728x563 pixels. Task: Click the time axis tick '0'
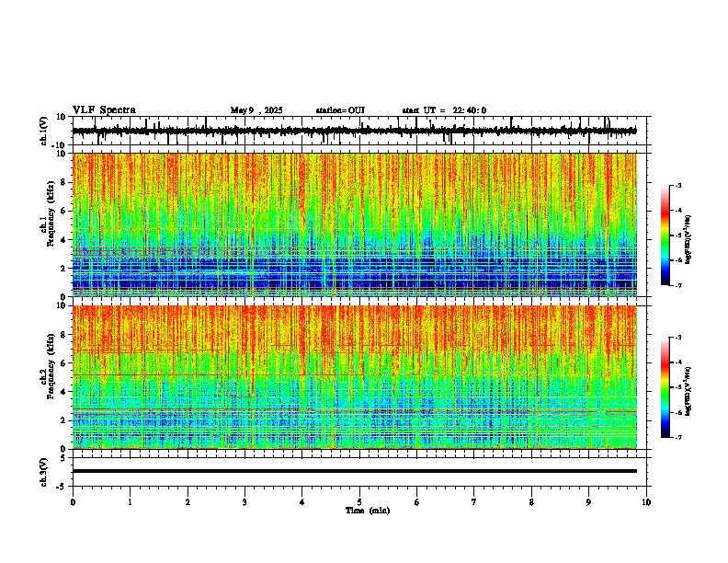[73, 502]
